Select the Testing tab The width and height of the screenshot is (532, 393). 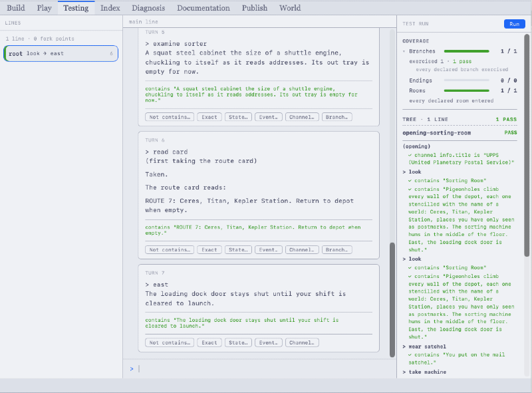[x=76, y=8]
